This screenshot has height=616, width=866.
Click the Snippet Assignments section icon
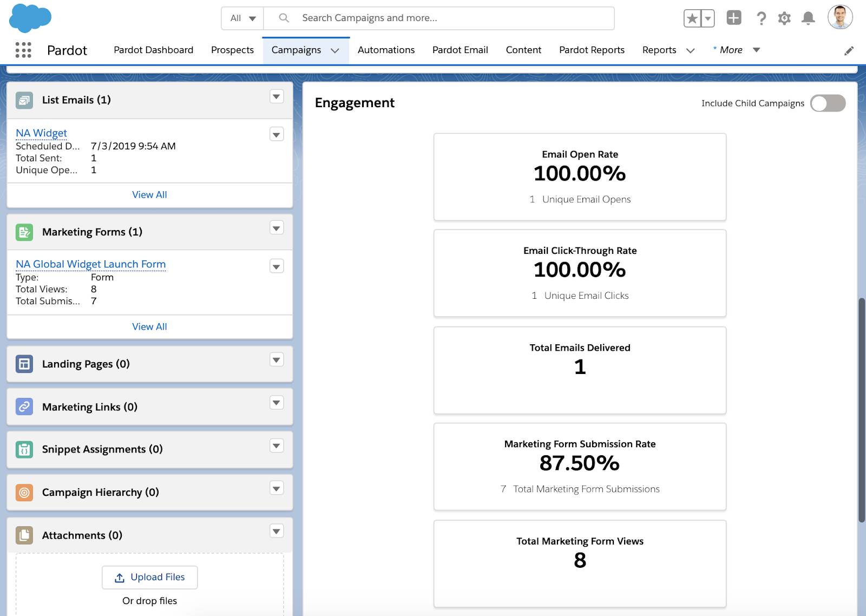click(24, 449)
